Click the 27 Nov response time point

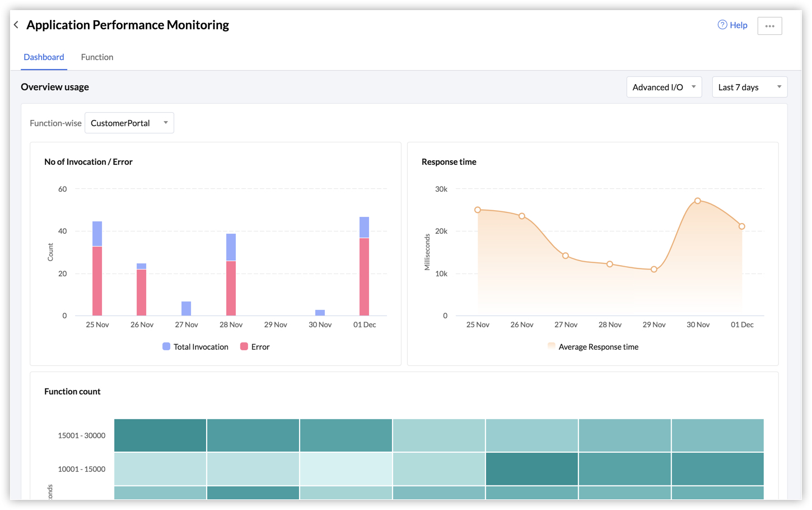566,256
